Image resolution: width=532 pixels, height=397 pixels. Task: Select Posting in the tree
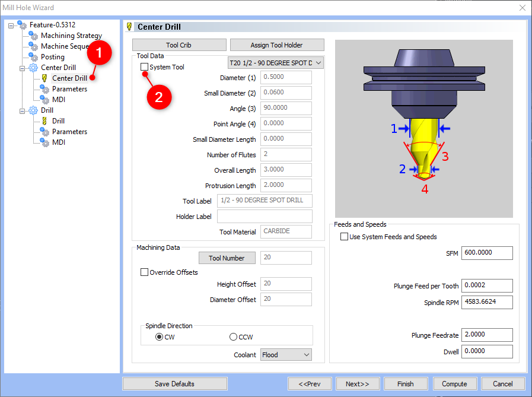(53, 57)
